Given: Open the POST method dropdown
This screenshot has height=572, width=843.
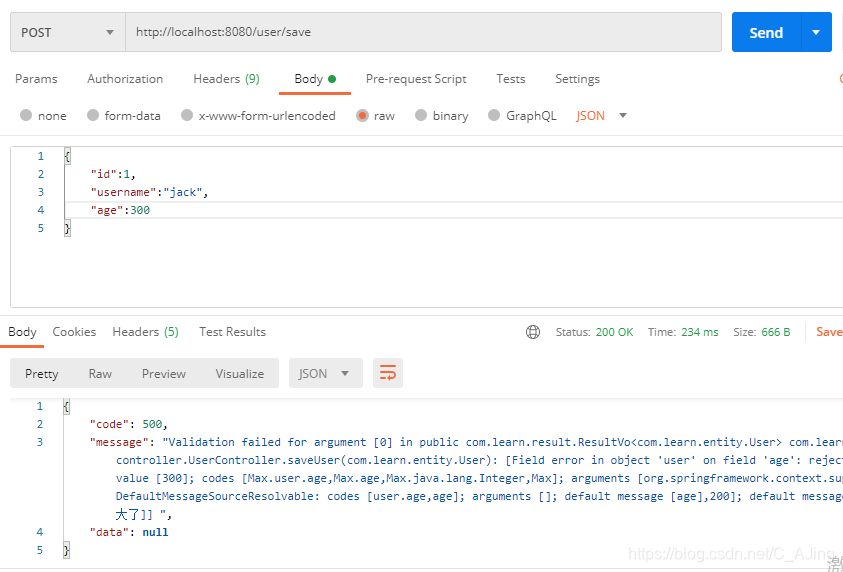Looking at the screenshot, I should coord(68,32).
